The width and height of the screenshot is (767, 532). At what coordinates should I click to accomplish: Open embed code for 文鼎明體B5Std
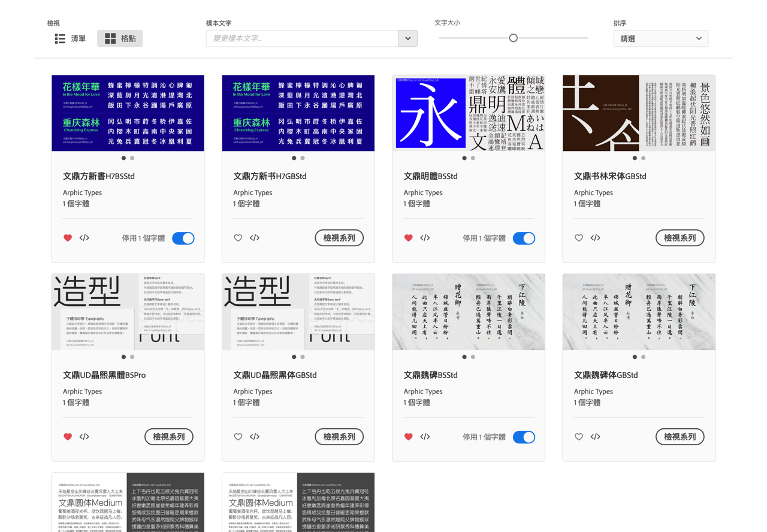(425, 238)
